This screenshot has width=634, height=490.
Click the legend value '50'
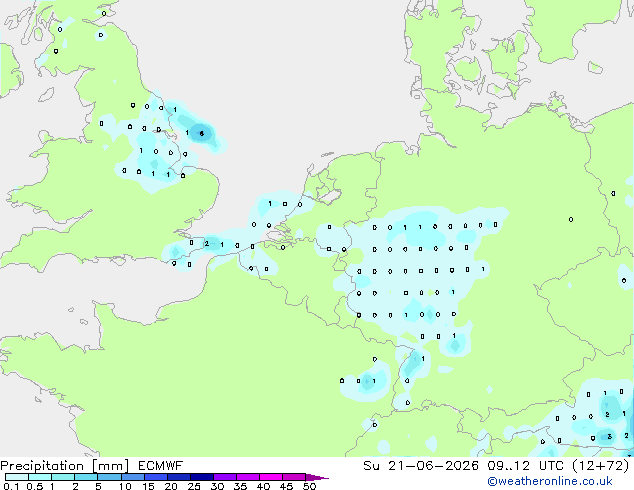coord(309,486)
